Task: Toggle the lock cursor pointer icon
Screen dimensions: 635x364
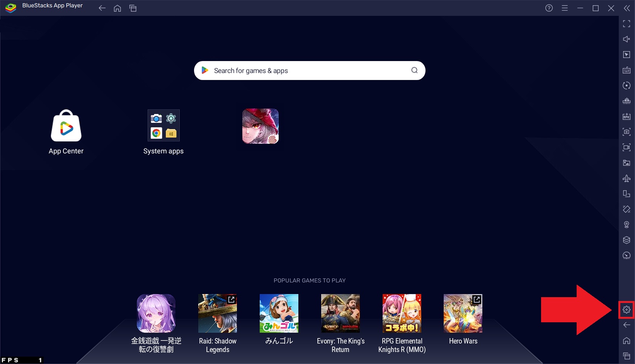Action: tap(626, 54)
